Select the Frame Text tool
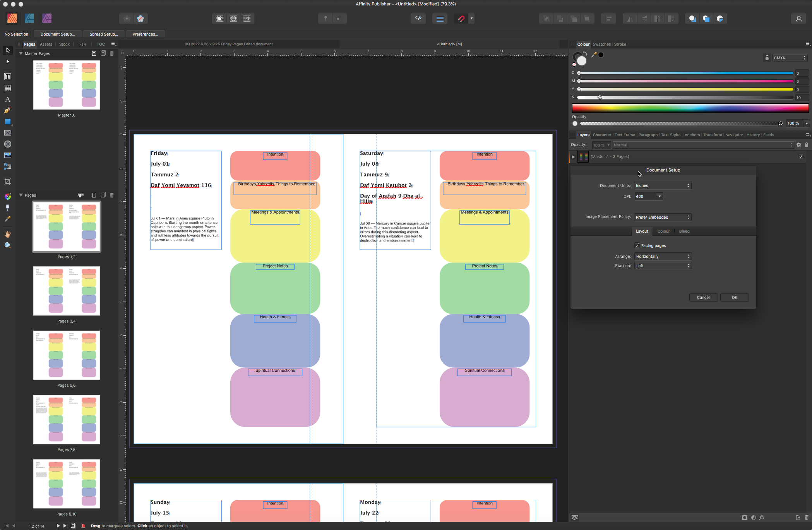The height and width of the screenshot is (530, 812). point(8,77)
